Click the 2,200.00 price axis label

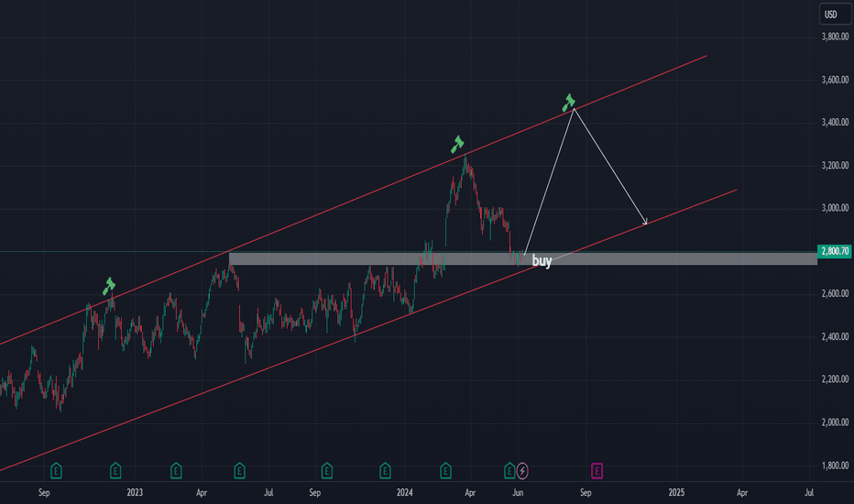click(x=835, y=379)
